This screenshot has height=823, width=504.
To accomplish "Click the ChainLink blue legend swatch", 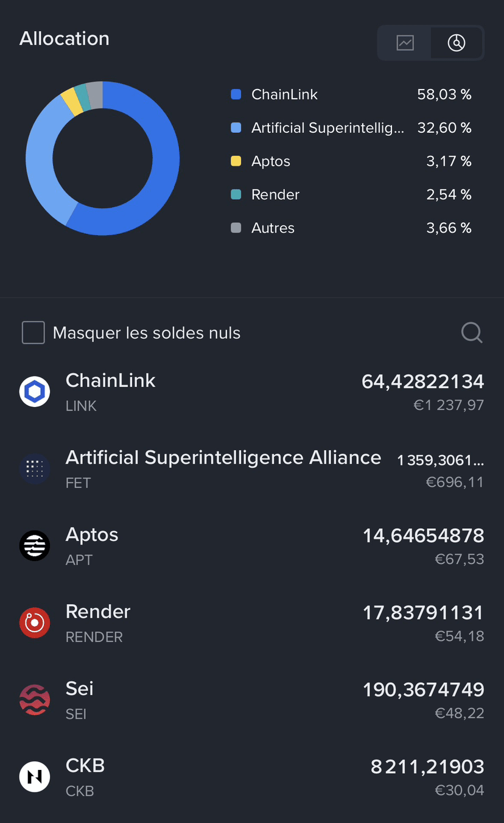I will point(236,94).
